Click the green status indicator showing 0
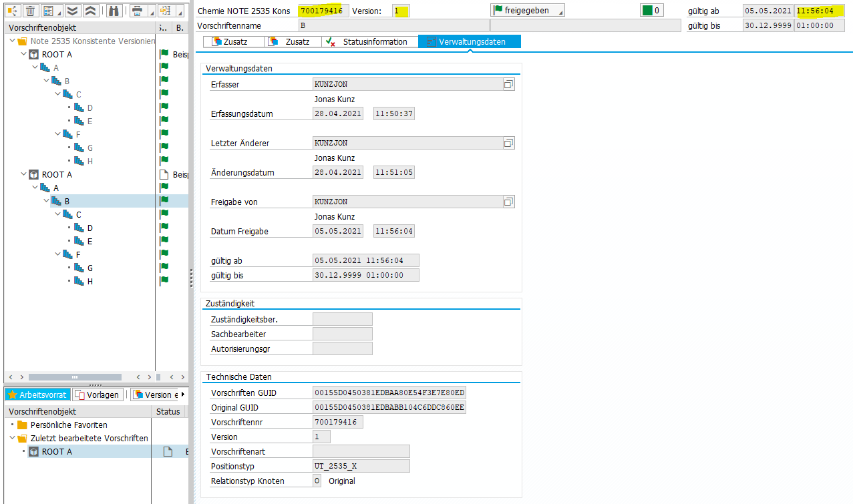 pos(651,11)
